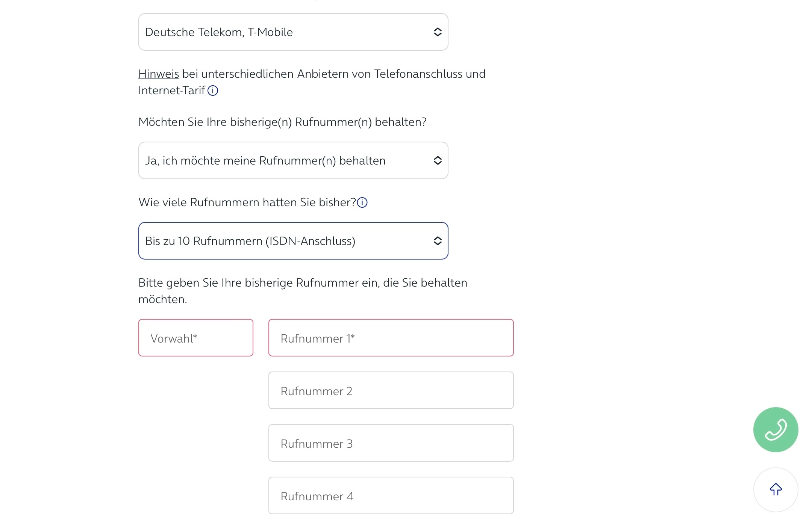This screenshot has height=527, width=812.
Task: Open the underlined Hinweis link
Action: coord(158,74)
